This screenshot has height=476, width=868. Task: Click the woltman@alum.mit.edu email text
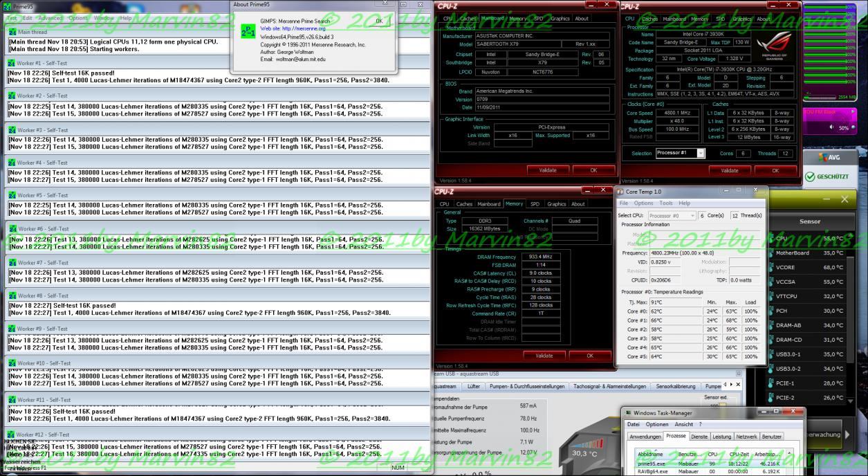[299, 59]
